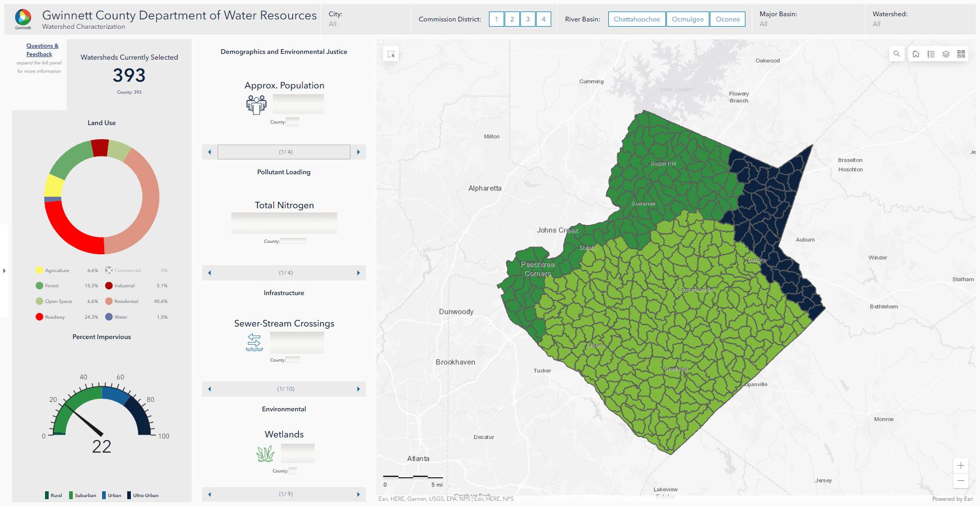Zoom in on the map
The image size is (980, 507).
pos(961,466)
